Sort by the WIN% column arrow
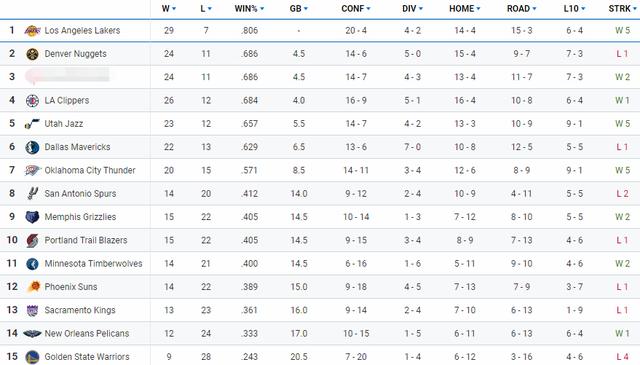Viewport: 640px width, 365px height. click(262, 9)
